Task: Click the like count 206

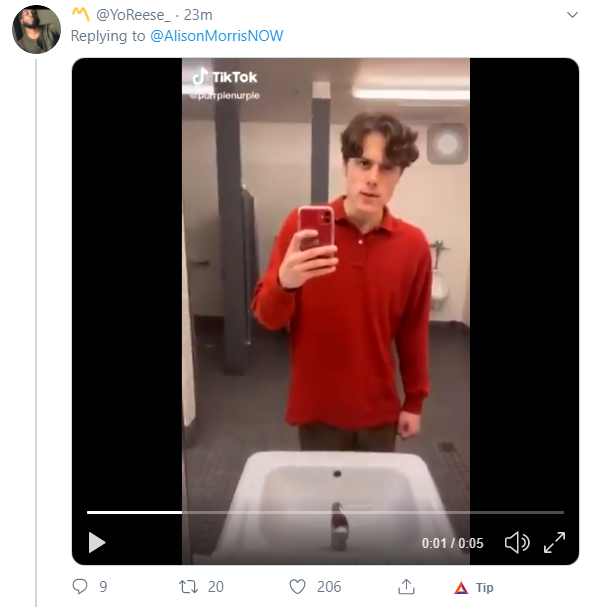Action: click(x=329, y=587)
